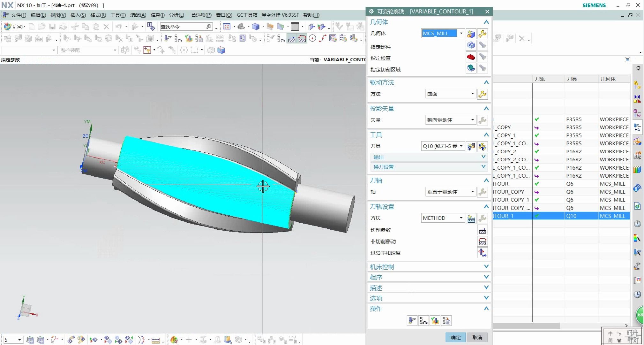The width and height of the screenshot is (644, 345).
Task: Collapse the 刀轨设置 section
Action: point(486,207)
